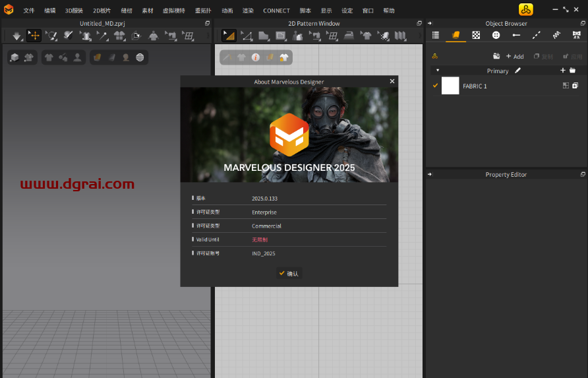The width and height of the screenshot is (588, 378).
Task: Click the 应用 apply button in Object Browser
Action: coord(573,56)
